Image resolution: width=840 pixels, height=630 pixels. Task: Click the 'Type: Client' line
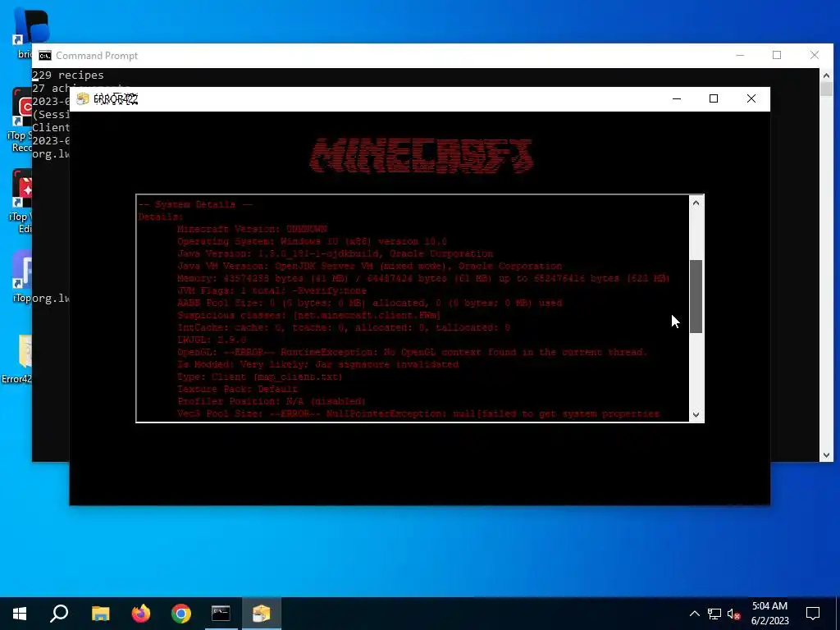[260, 377]
